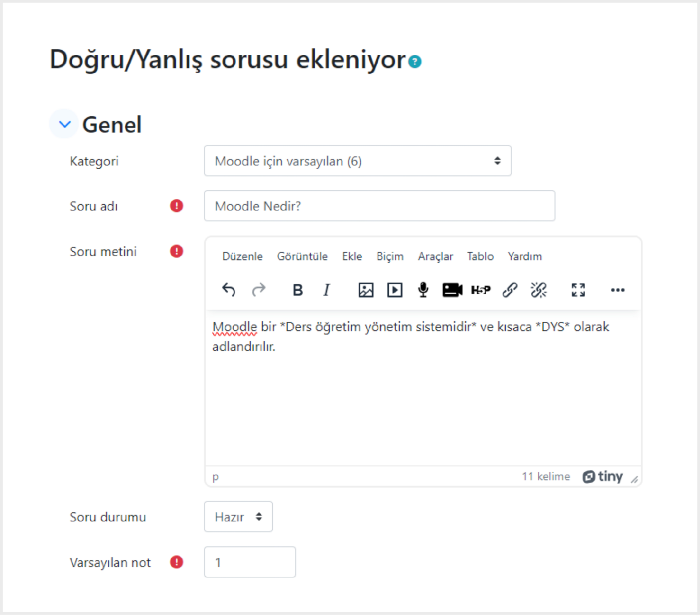Click the redo arrow icon
Image resolution: width=700 pixels, height=615 pixels.
(x=259, y=290)
